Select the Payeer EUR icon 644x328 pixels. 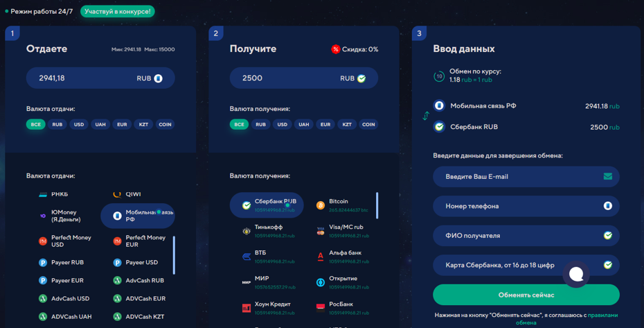(x=43, y=281)
